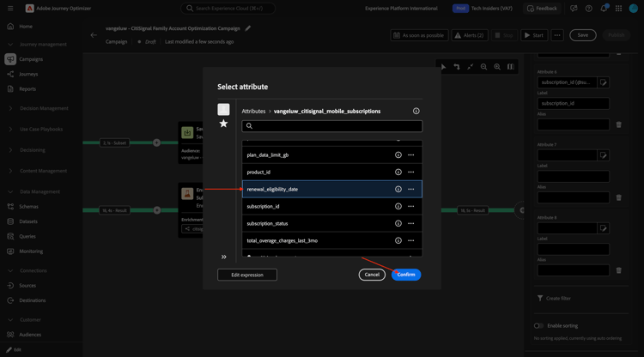Open more campaign actions menu
The image size is (644, 357).
(557, 35)
